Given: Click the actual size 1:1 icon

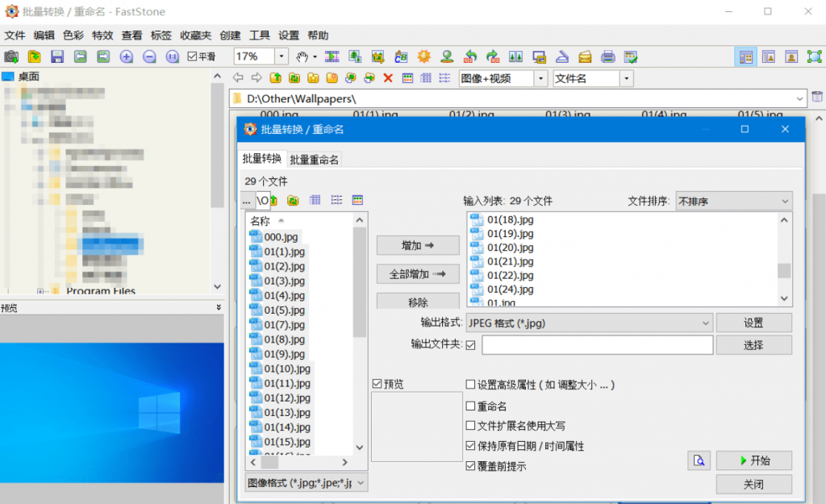Looking at the screenshot, I should click(173, 56).
